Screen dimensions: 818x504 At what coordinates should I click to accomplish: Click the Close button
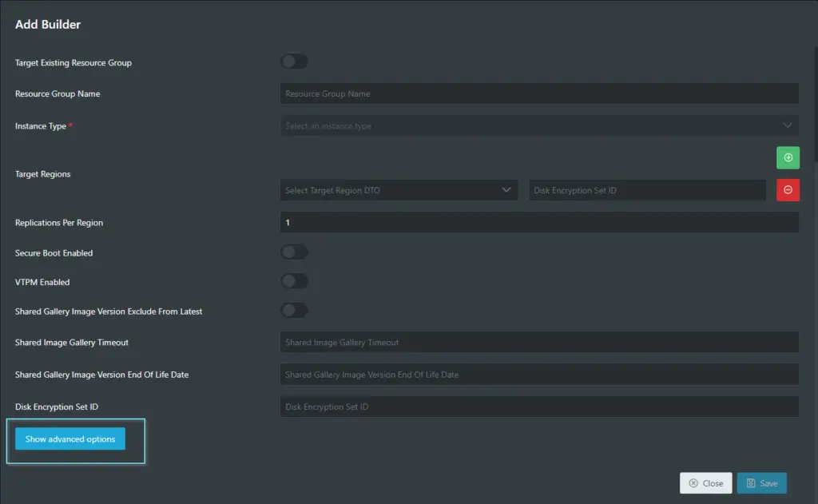(x=706, y=483)
